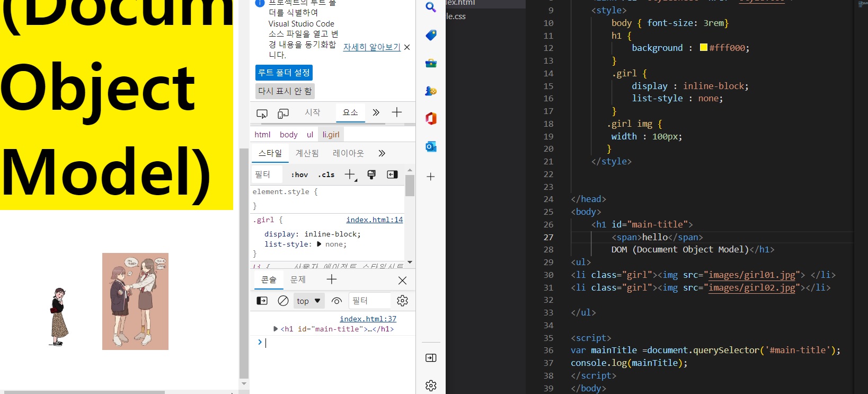
Task: Expand the logged h1 element
Action: [276, 329]
